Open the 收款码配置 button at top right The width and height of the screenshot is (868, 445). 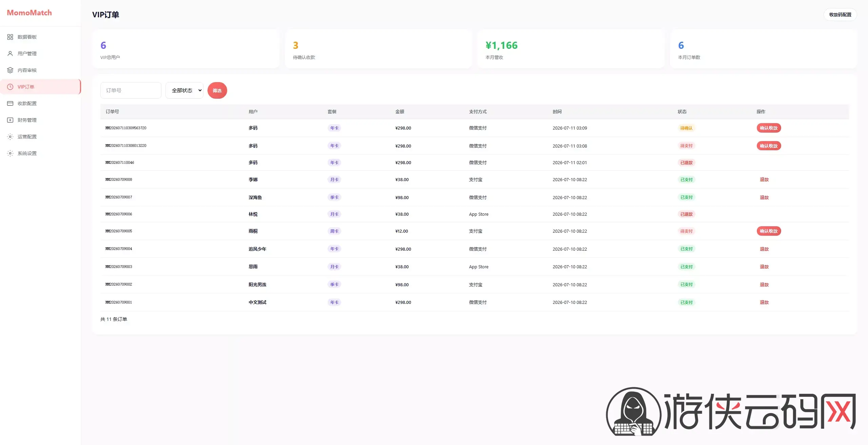click(840, 15)
